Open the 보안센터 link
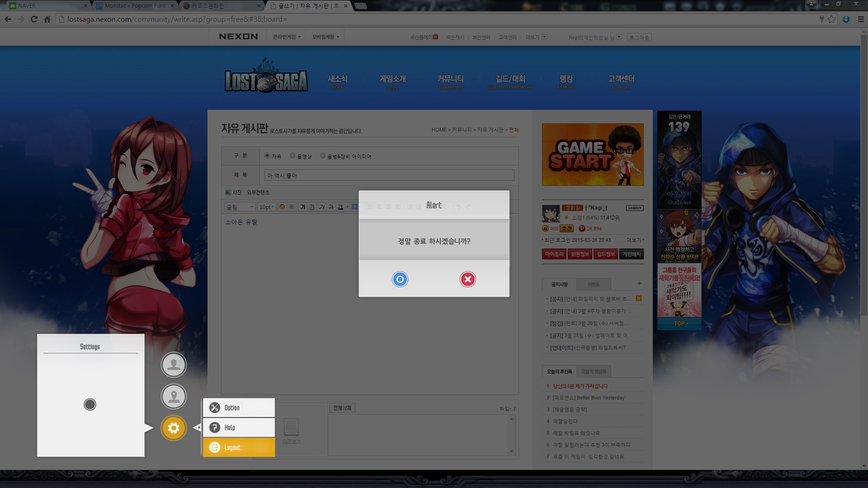Image resolution: width=868 pixels, height=488 pixels. click(481, 38)
